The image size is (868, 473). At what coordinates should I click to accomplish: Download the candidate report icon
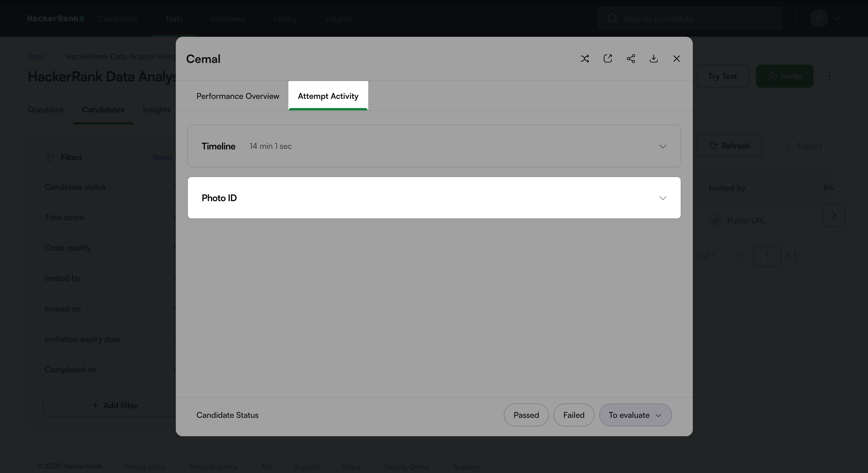tap(653, 59)
